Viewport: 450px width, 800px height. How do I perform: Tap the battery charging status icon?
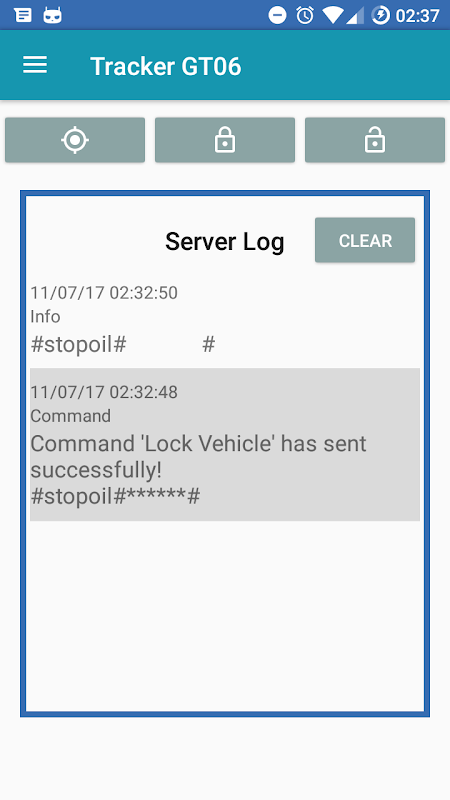point(381,15)
